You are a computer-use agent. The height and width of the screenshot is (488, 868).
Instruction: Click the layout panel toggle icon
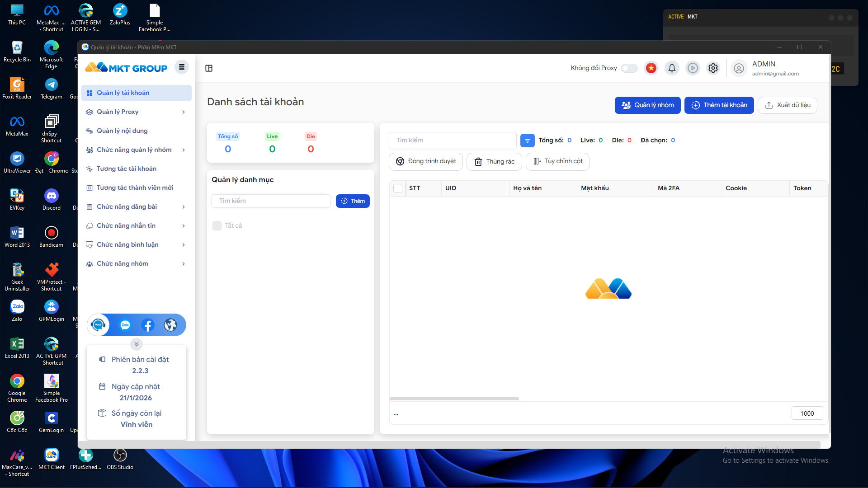(209, 68)
